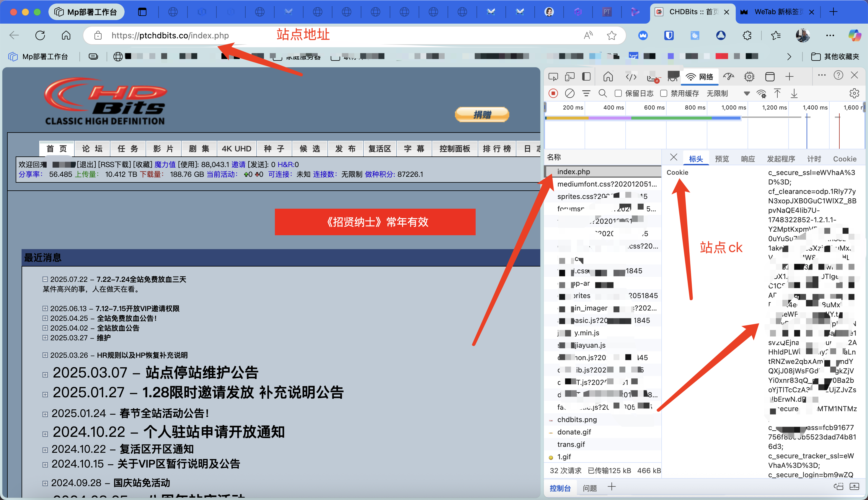Expand the 2025.03.07 站点停站维护公告 item
The height and width of the screenshot is (500, 868).
(x=45, y=375)
